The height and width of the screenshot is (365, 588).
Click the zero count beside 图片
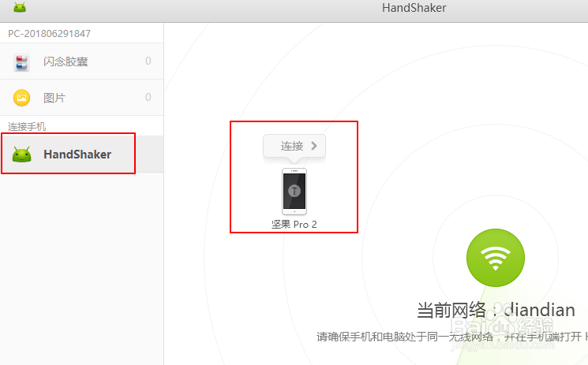click(x=148, y=98)
